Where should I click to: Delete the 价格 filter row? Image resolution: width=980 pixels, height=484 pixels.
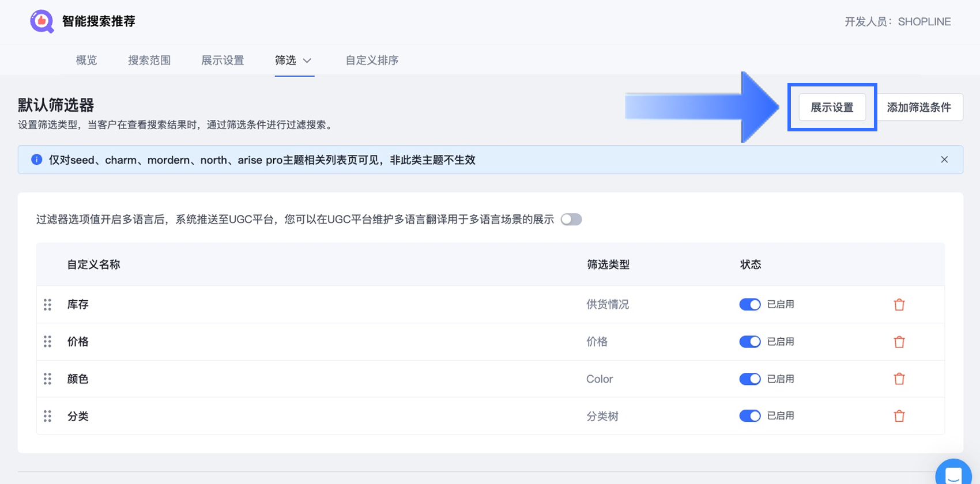[899, 342]
